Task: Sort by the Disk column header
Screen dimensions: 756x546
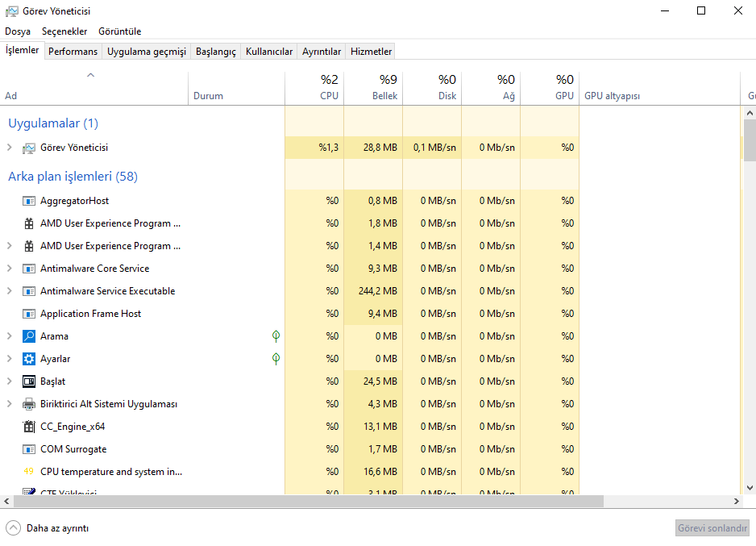Action: click(x=432, y=88)
